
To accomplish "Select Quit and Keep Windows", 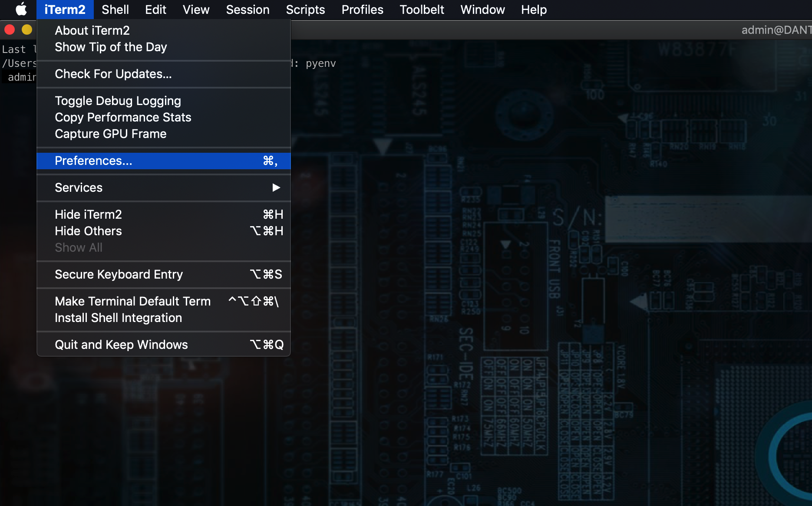I will 164,345.
